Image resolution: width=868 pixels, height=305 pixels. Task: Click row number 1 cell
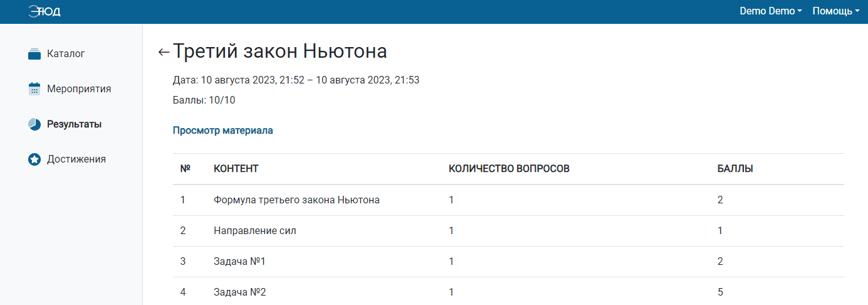pyautogui.click(x=183, y=200)
